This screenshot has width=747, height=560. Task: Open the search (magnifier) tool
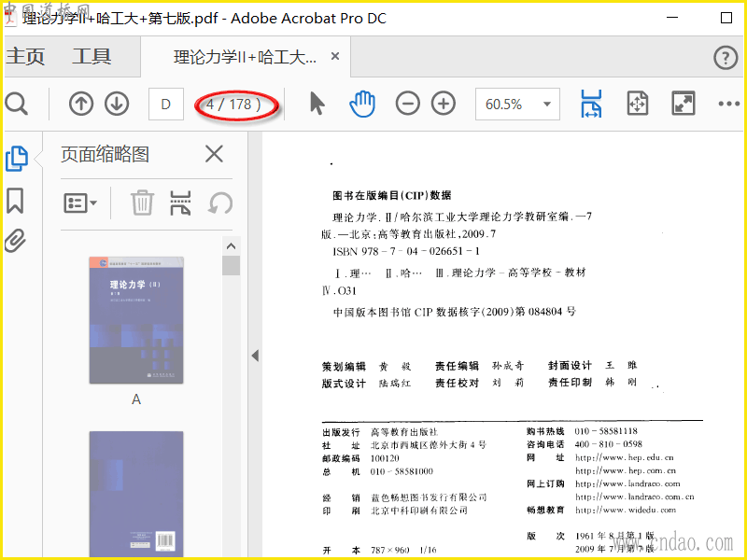[16, 104]
